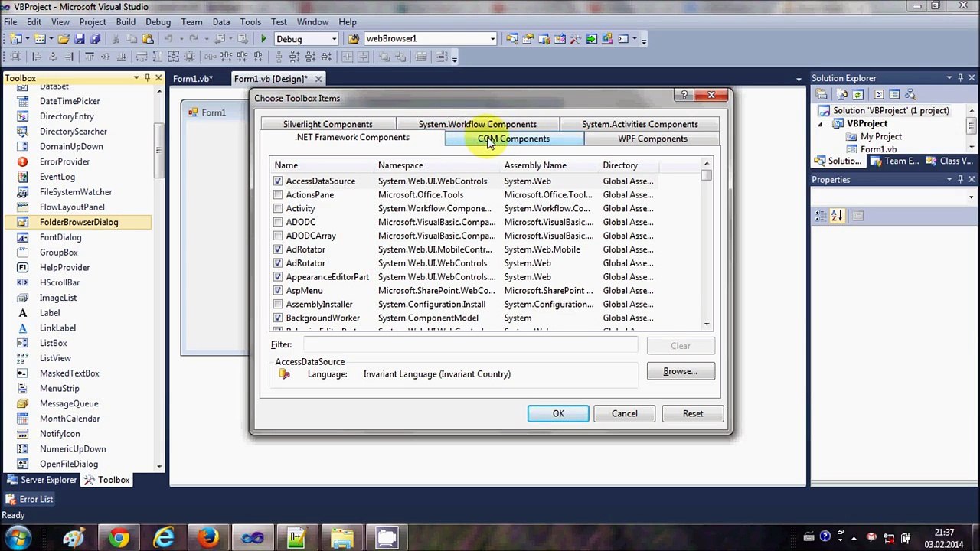
Task: Open Toolbox panel window position dropdown
Action: coord(136,78)
